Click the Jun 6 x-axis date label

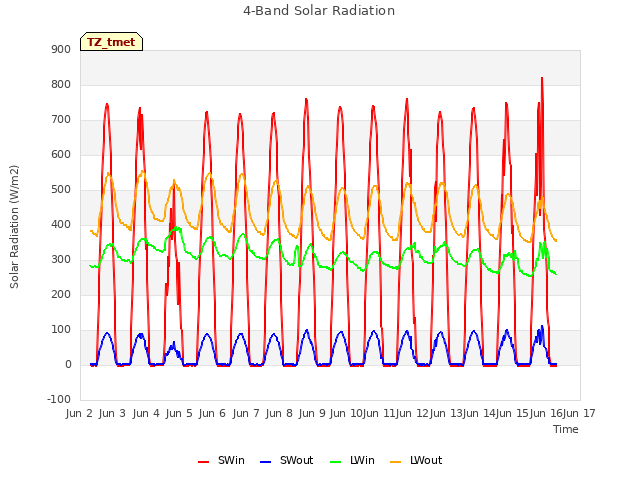click(x=212, y=413)
